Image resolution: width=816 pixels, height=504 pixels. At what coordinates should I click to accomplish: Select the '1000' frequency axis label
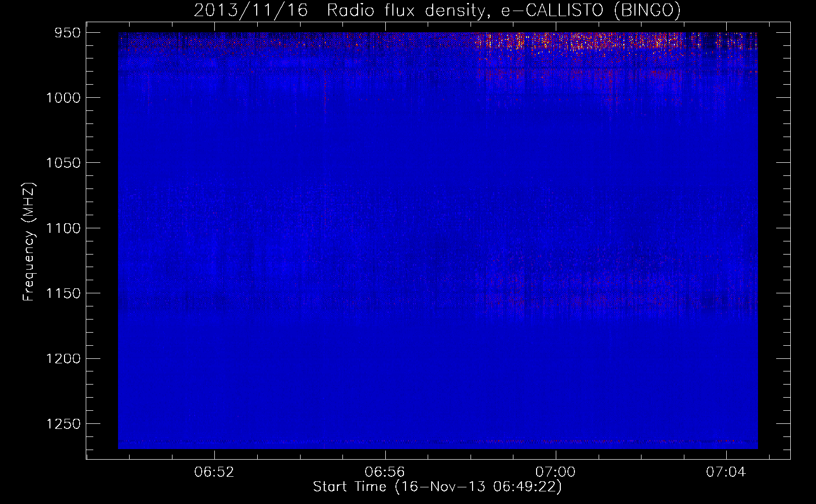pyautogui.click(x=63, y=98)
